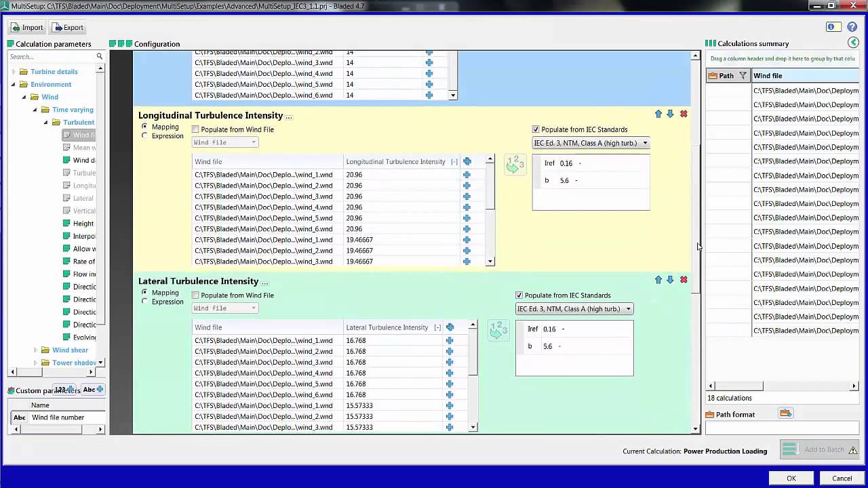Select Mapping radio under Longitudinal Turbulence Intensity

tap(144, 127)
